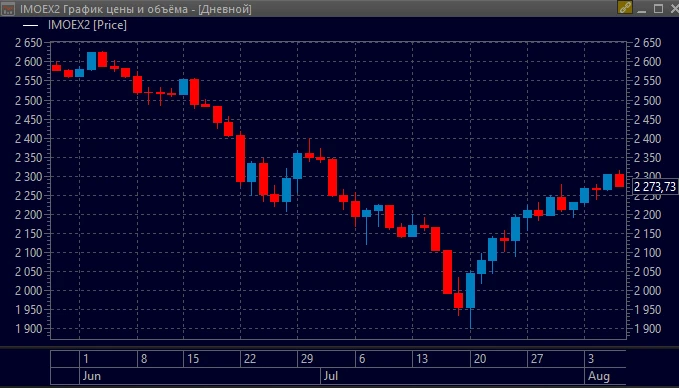Click the 2 100 label on right price axis
The image size is (679, 388).
pos(647,252)
